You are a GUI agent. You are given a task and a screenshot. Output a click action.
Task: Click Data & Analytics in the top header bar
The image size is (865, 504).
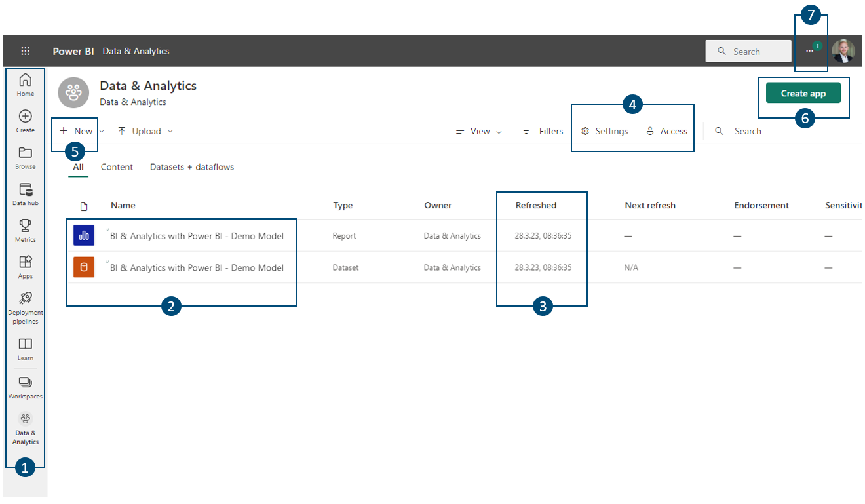click(136, 51)
